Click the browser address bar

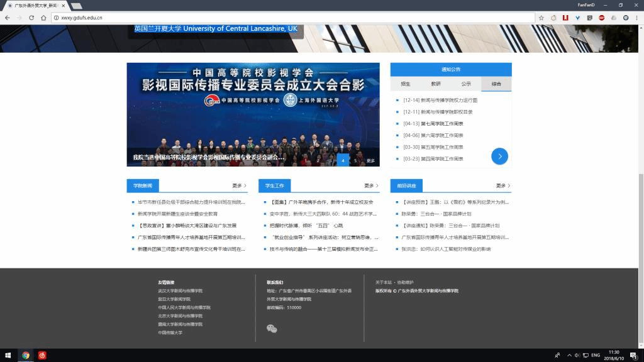tap(283, 18)
